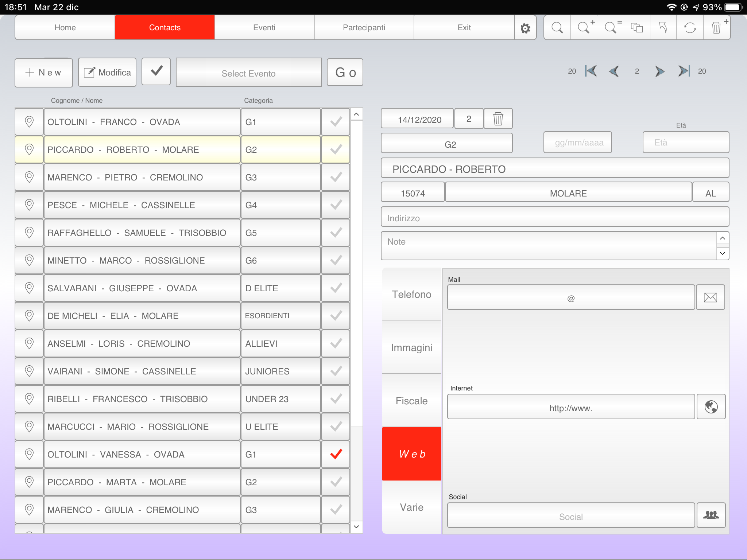This screenshot has width=747, height=560.
Task: Open the Telefono side tab
Action: [411, 294]
